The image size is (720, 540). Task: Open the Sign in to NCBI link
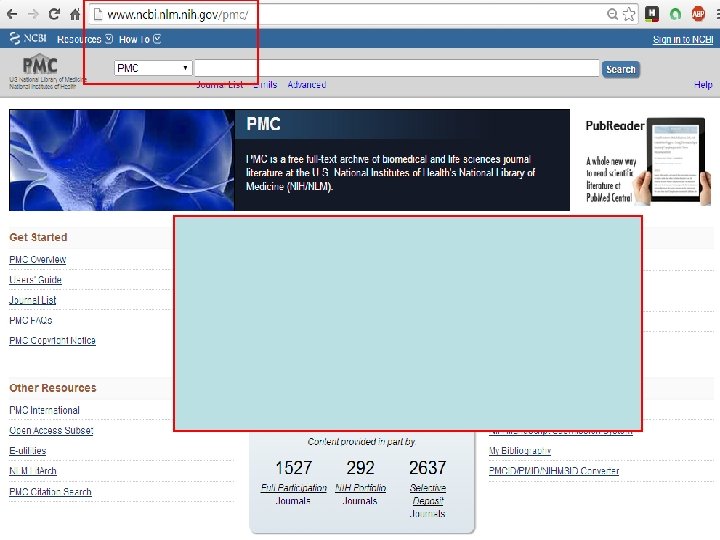pos(683,40)
